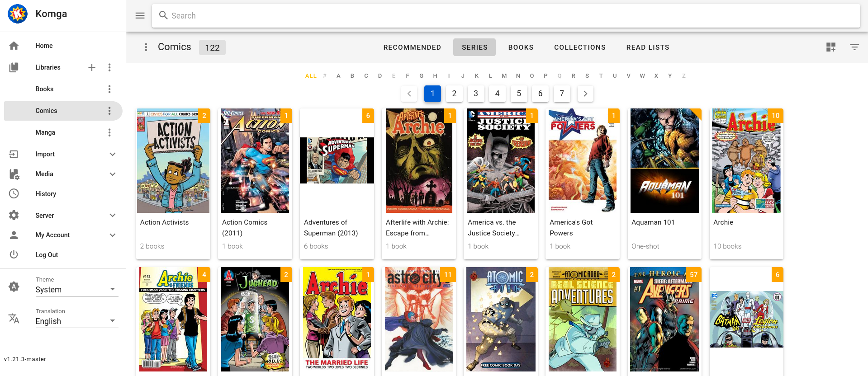Expand the Media section
Viewport: 868px width, 376px height.
113,174
